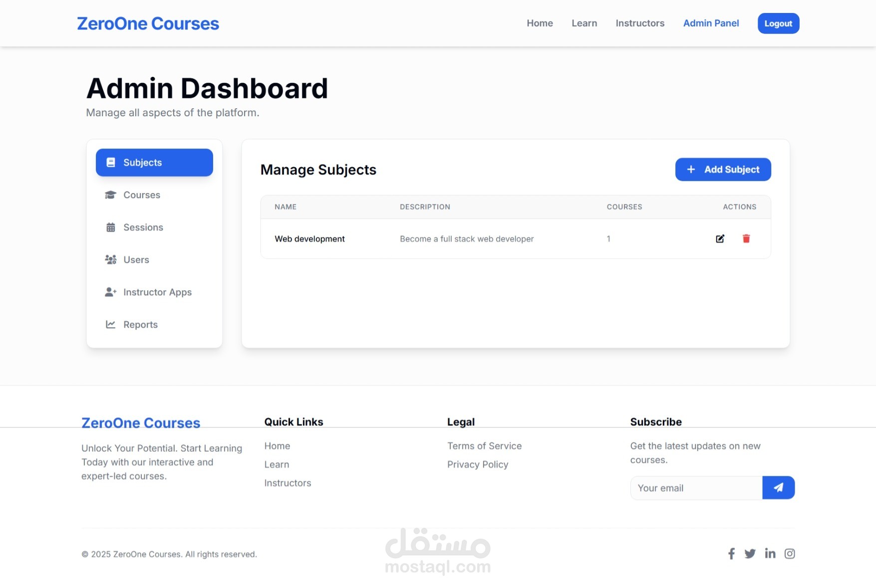Click the ZeroOne Courses footer logo

point(141,423)
